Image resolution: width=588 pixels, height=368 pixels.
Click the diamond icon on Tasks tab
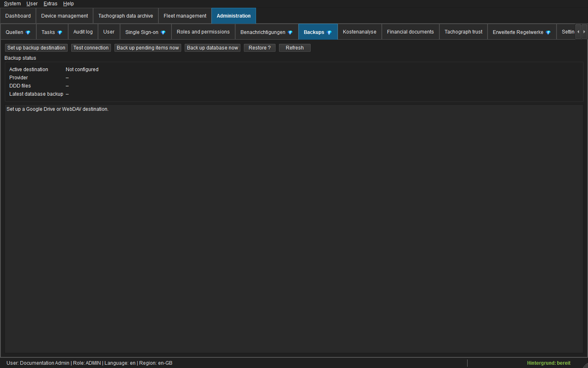[x=60, y=32]
